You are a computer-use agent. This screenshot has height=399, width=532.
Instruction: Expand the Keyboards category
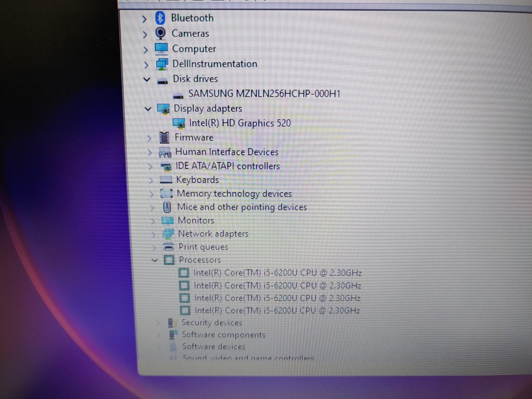(x=151, y=180)
